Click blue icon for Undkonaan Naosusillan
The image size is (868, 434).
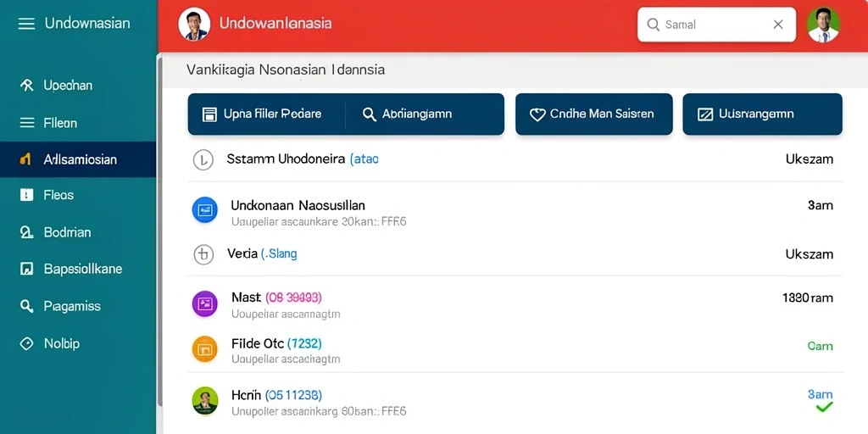click(205, 210)
